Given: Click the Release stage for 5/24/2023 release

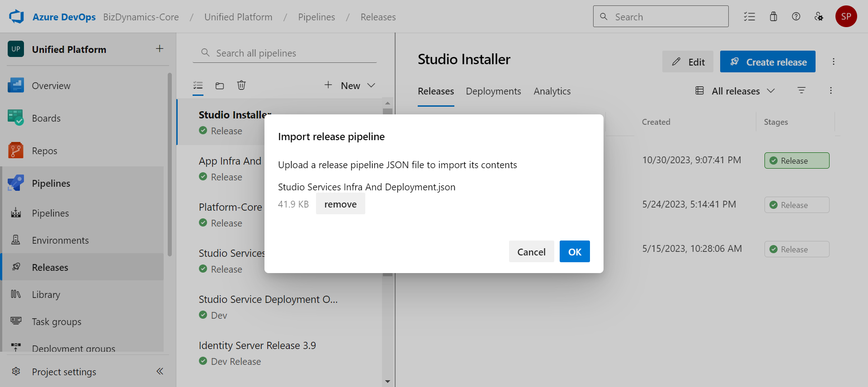Looking at the screenshot, I should coord(797,205).
